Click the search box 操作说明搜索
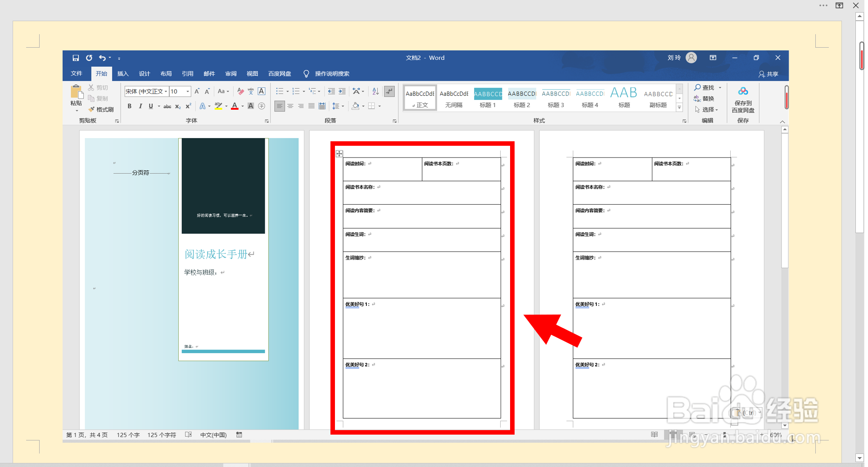Screen dimensions: 868x467 pyautogui.click(x=332, y=74)
